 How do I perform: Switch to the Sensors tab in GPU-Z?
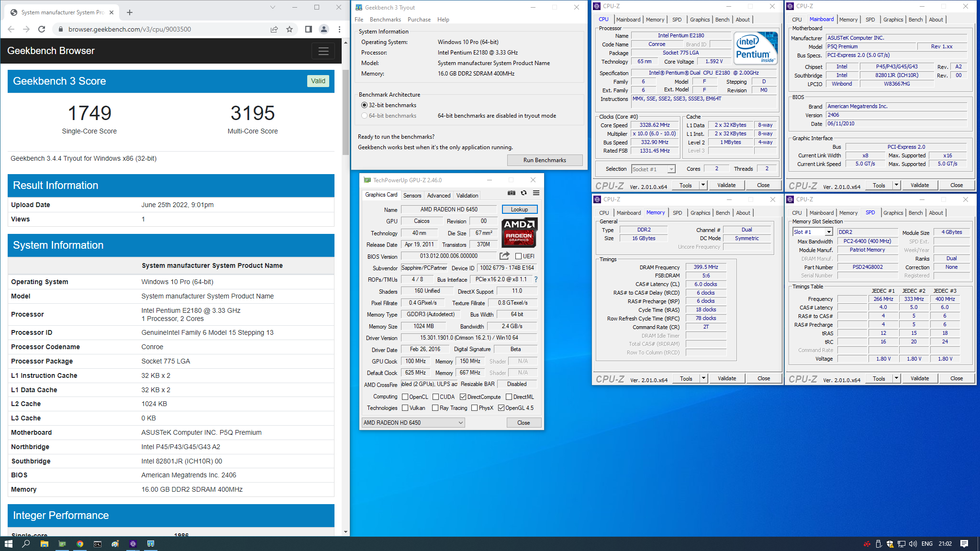pyautogui.click(x=412, y=196)
